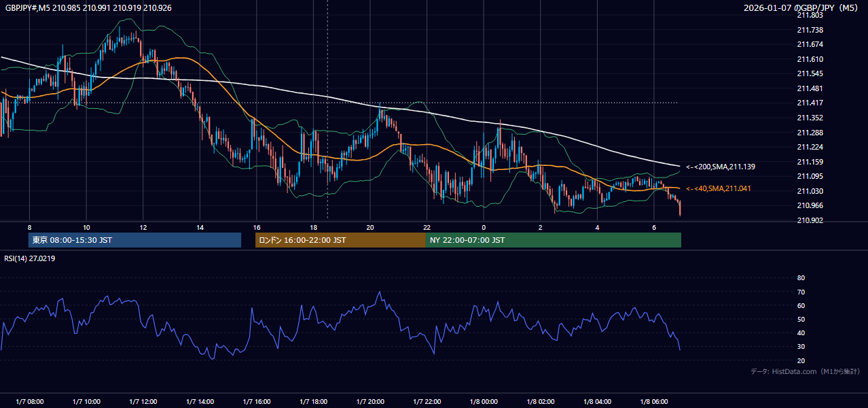Click the HistData.com data source text
The image size is (868, 408).
pos(805,371)
